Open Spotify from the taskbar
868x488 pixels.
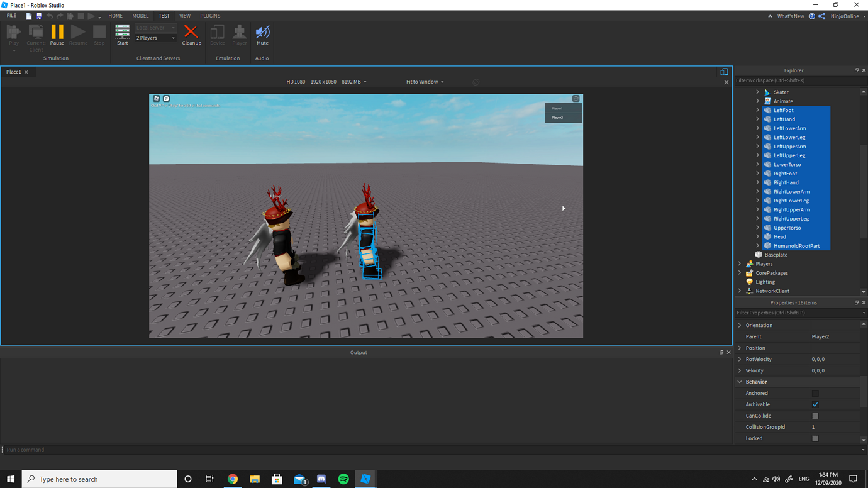(343, 479)
